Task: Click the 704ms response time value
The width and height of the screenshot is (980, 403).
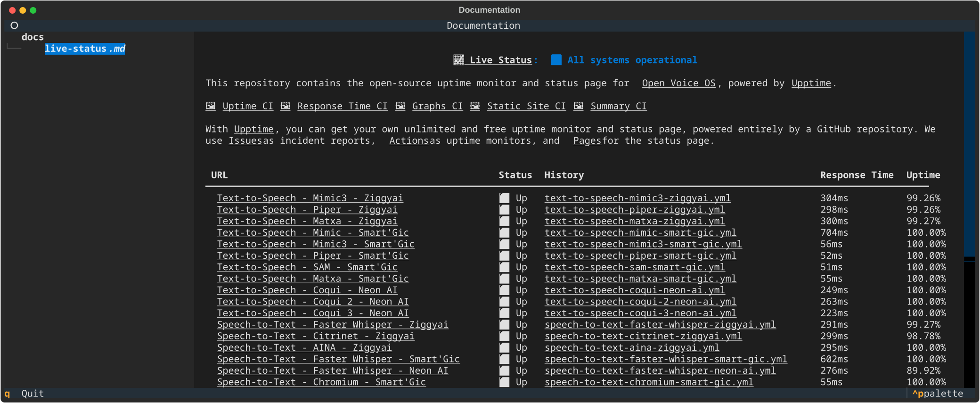Action: pos(834,233)
